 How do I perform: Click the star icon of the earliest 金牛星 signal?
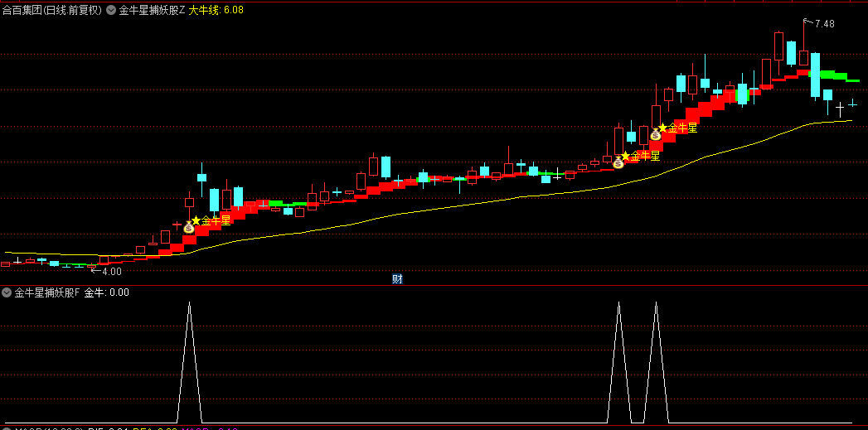[196, 220]
